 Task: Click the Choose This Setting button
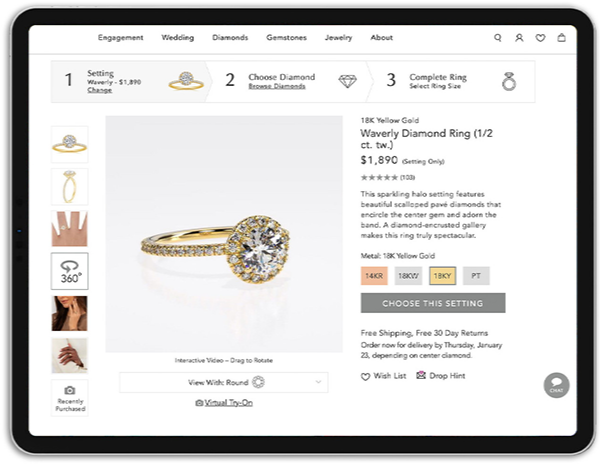pyautogui.click(x=433, y=303)
